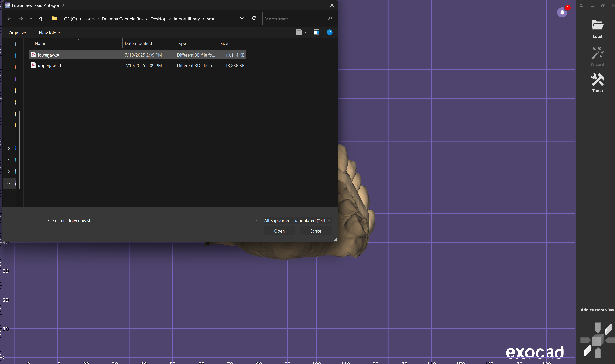Click the refresh button beside address bar

(254, 18)
